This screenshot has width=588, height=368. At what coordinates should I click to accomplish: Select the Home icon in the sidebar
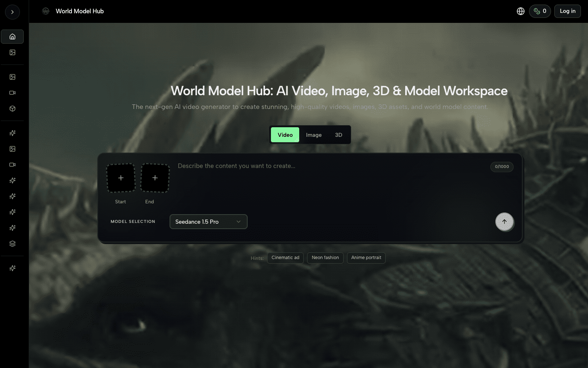[12, 37]
